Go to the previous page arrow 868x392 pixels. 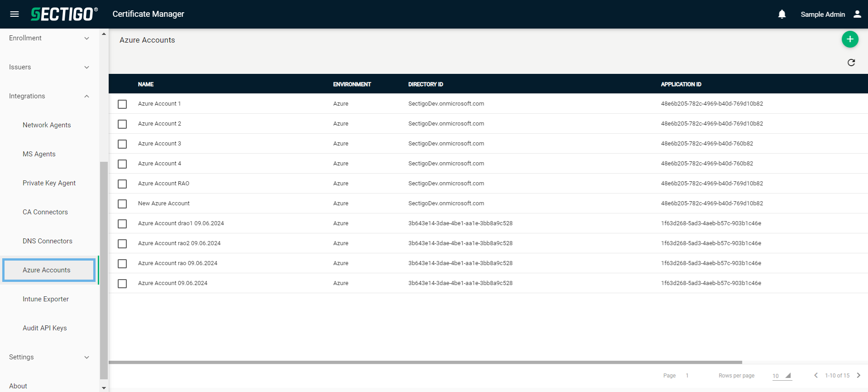[816, 375]
